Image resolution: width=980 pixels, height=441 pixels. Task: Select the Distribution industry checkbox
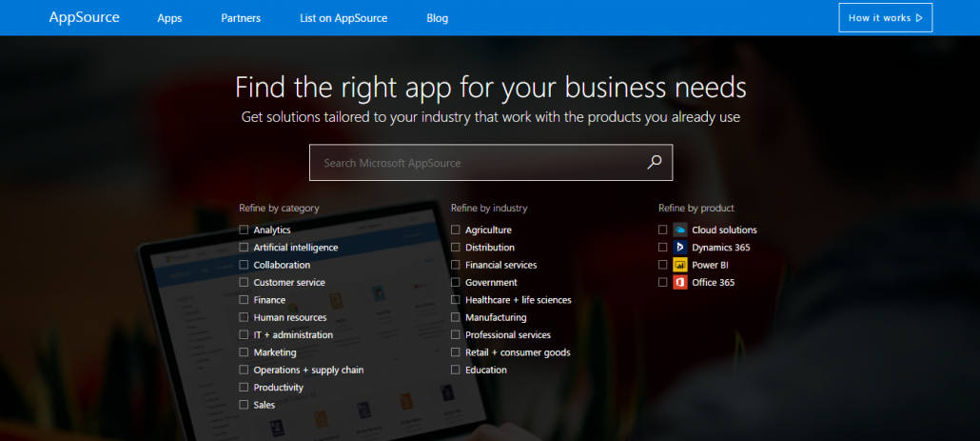click(456, 247)
